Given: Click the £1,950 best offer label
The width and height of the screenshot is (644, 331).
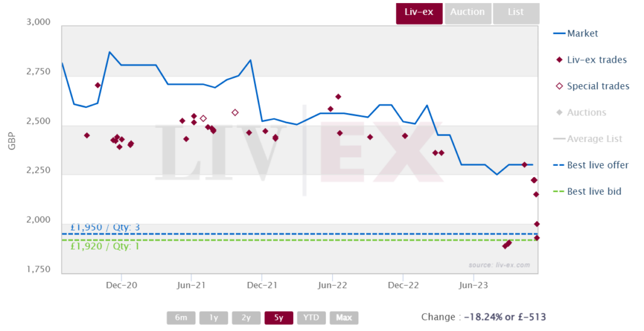Looking at the screenshot, I should [105, 227].
